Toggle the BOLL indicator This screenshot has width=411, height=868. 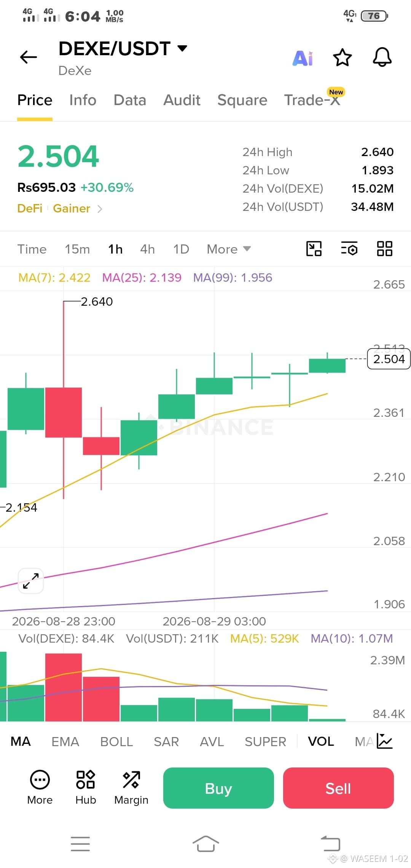pyautogui.click(x=116, y=741)
